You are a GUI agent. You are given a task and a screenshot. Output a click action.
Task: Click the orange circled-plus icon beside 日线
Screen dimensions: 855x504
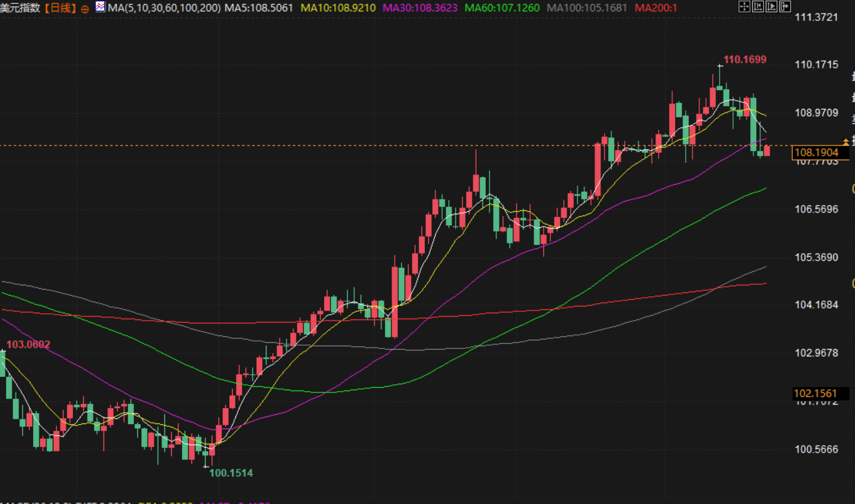(x=85, y=9)
